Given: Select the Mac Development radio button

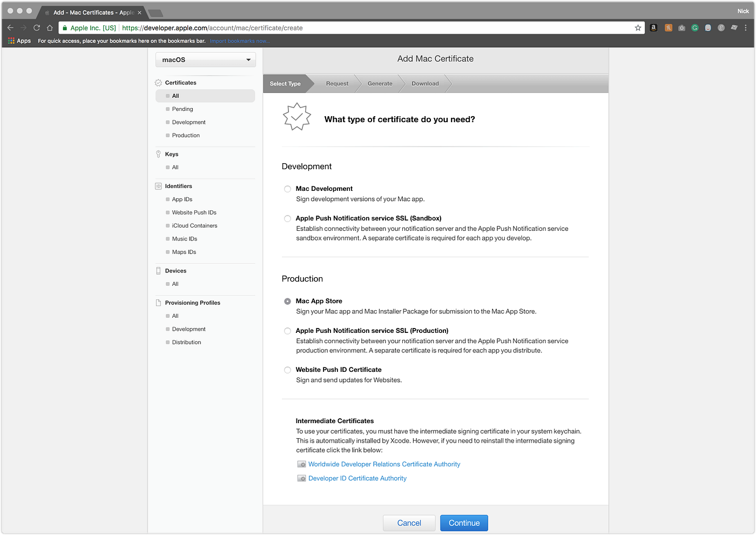Looking at the screenshot, I should 287,189.
